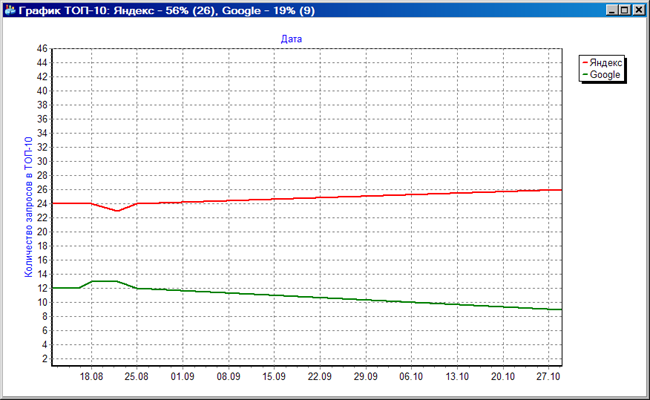
Task: Click the 24 value on vertical axis
Action: pyautogui.click(x=42, y=204)
